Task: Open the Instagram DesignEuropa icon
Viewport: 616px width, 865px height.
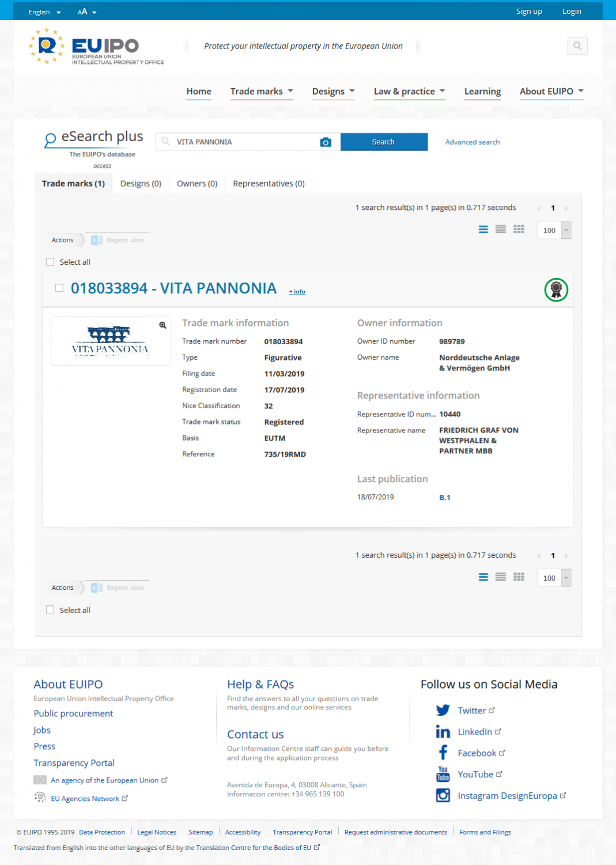Action: click(x=443, y=796)
